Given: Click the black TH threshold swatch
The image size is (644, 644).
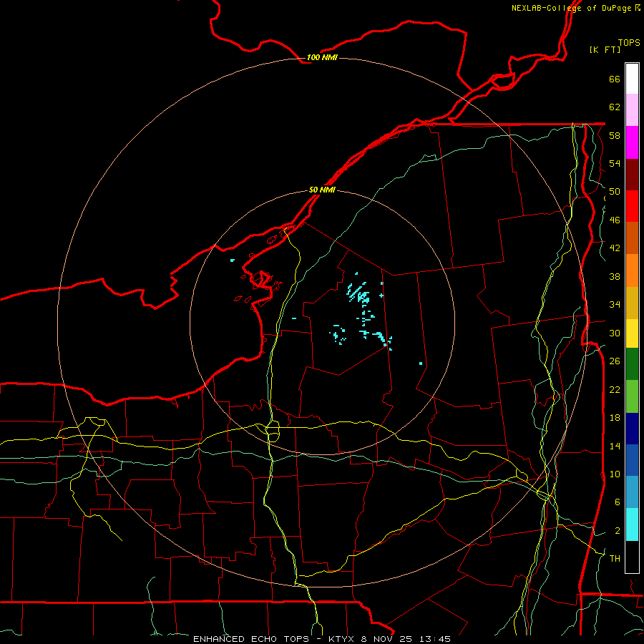Looking at the screenshot, I should click(x=632, y=557).
